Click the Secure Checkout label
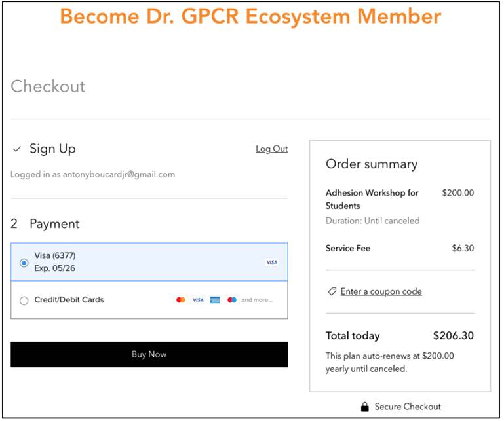The width and height of the screenshot is (504, 421). point(408,407)
